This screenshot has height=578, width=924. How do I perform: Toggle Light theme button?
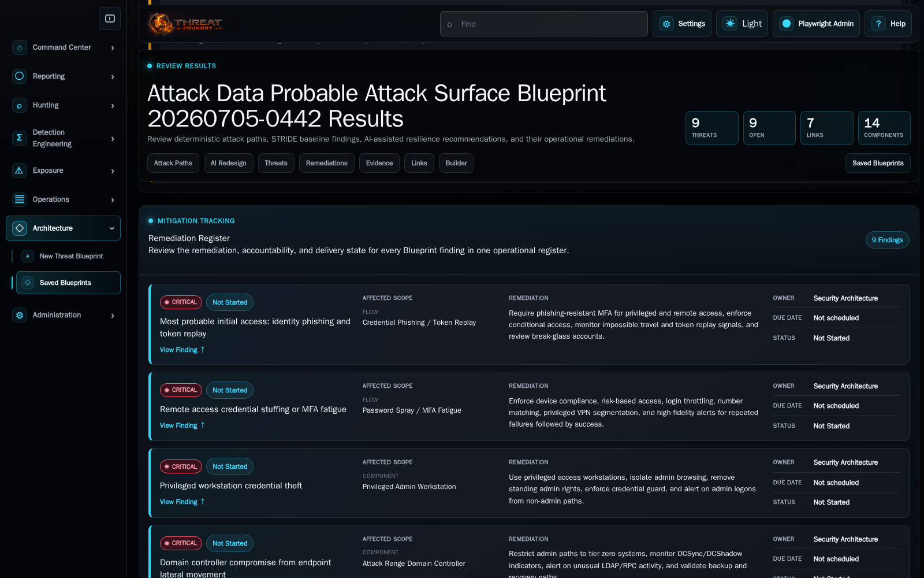(742, 24)
